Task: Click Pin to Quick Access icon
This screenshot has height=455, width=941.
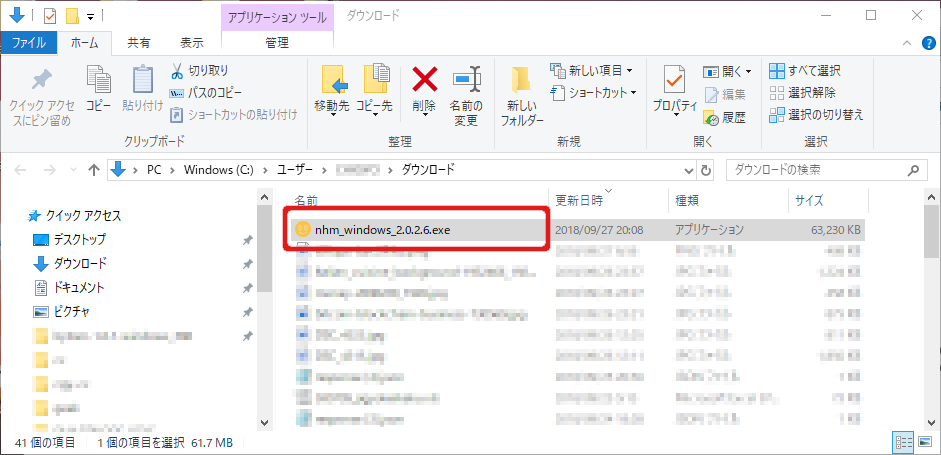Action: (40, 80)
